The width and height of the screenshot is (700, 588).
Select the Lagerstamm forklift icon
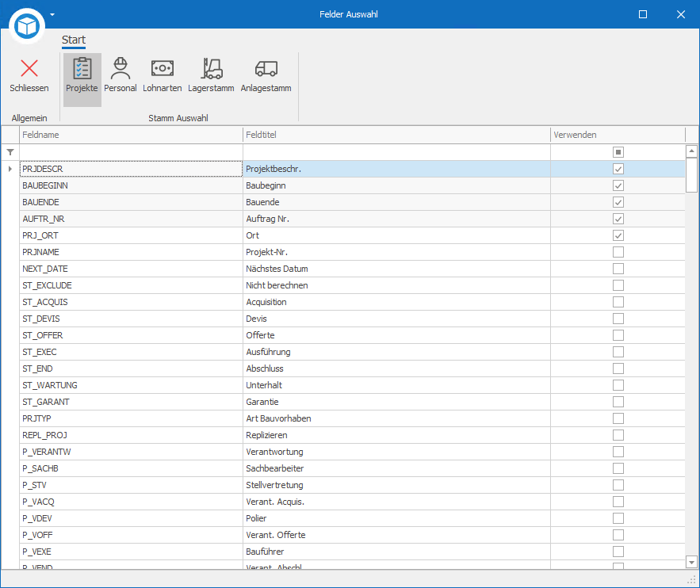tap(211, 68)
